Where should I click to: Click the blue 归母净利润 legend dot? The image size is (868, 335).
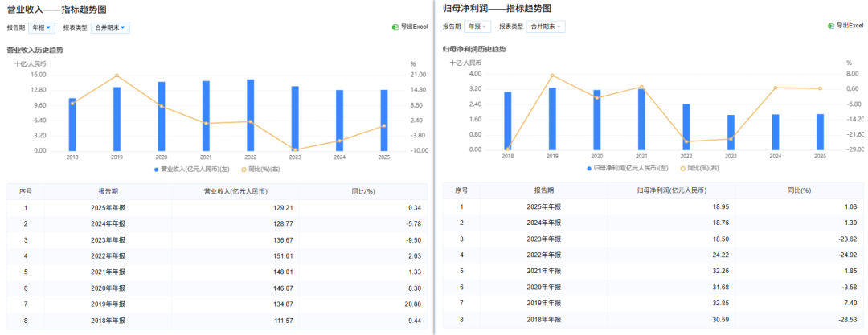point(589,169)
